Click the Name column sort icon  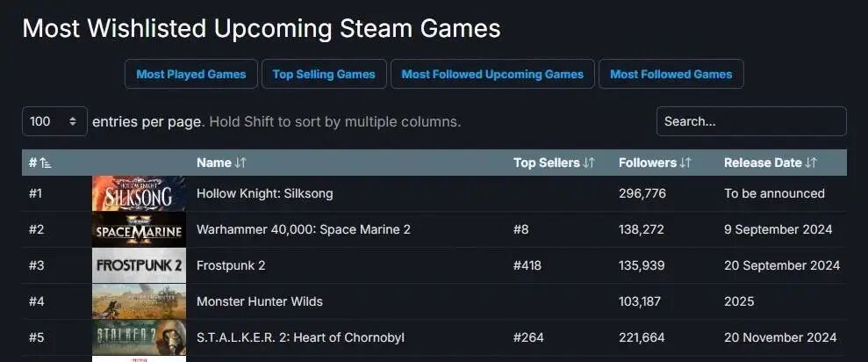pos(240,163)
